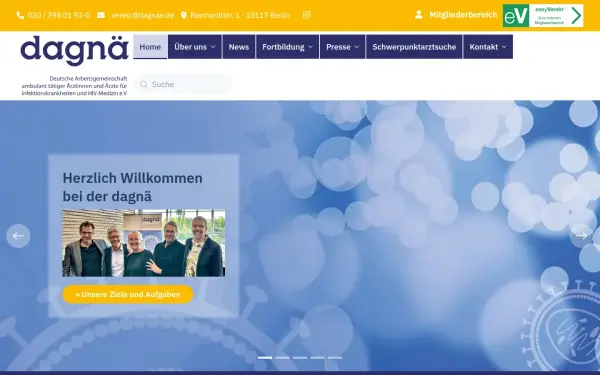Call the 030 / 398 01 93-0 number link
This screenshot has width=600, height=375.
coord(59,15)
